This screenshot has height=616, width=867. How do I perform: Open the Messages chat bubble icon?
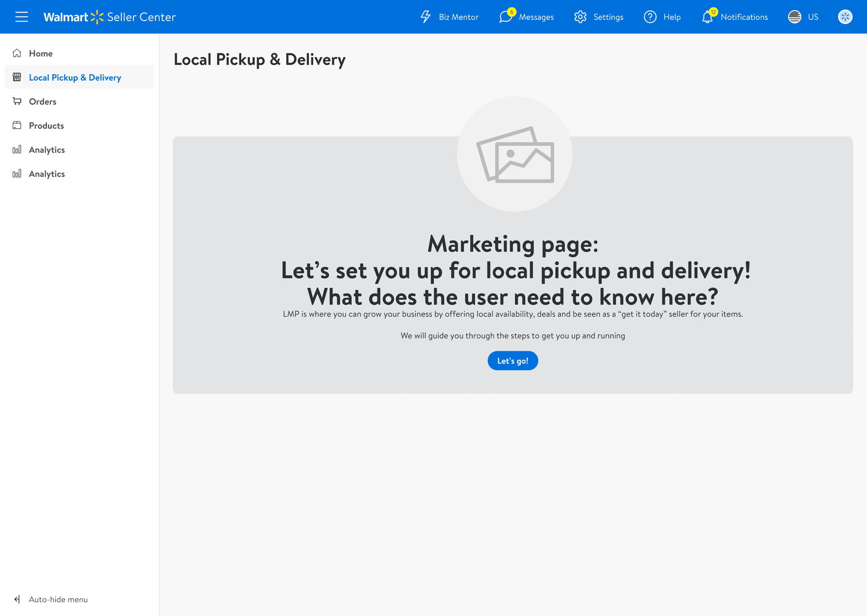pyautogui.click(x=505, y=17)
